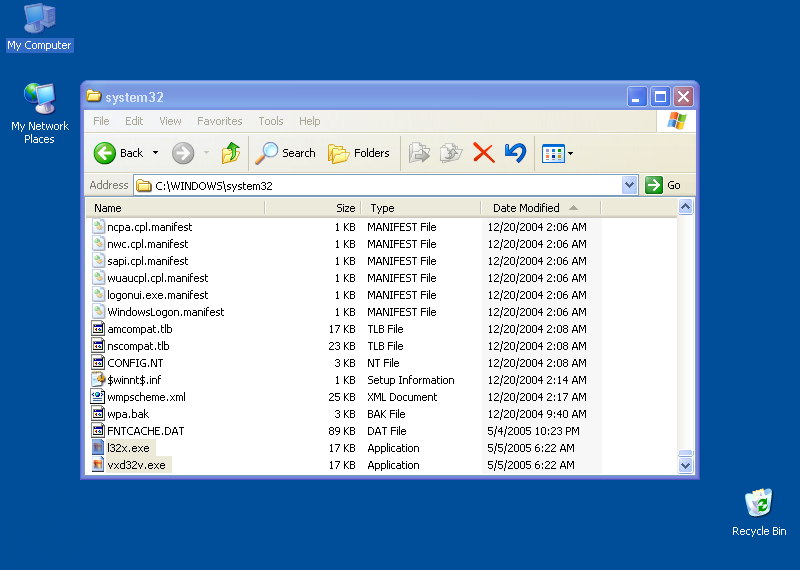The image size is (800, 570).
Task: Click the XML Document type cell
Action: (402, 397)
